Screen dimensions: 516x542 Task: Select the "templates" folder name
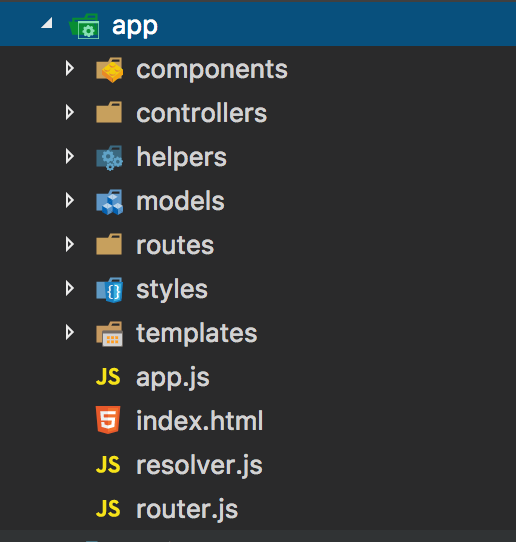click(197, 334)
